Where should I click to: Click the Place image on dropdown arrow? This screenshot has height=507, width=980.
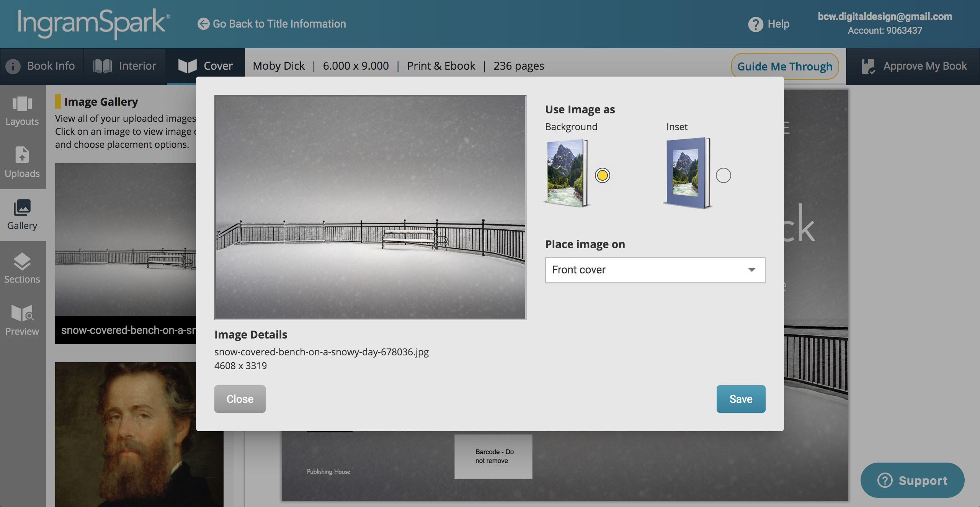751,270
